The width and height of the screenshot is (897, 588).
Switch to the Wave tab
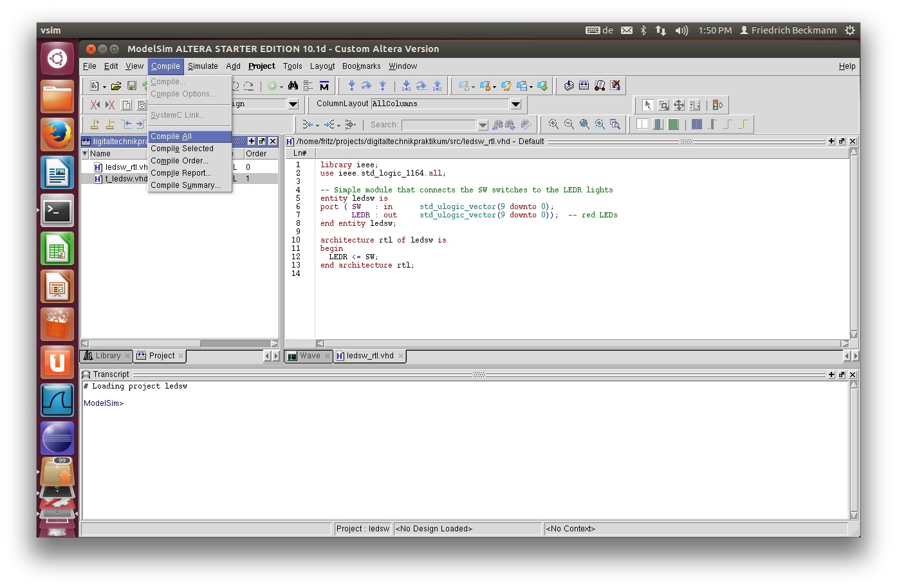click(309, 356)
